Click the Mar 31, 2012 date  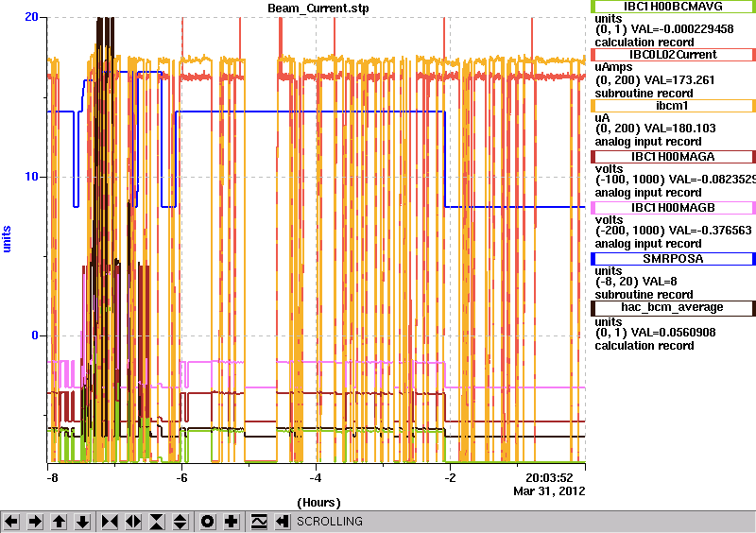tap(549, 491)
